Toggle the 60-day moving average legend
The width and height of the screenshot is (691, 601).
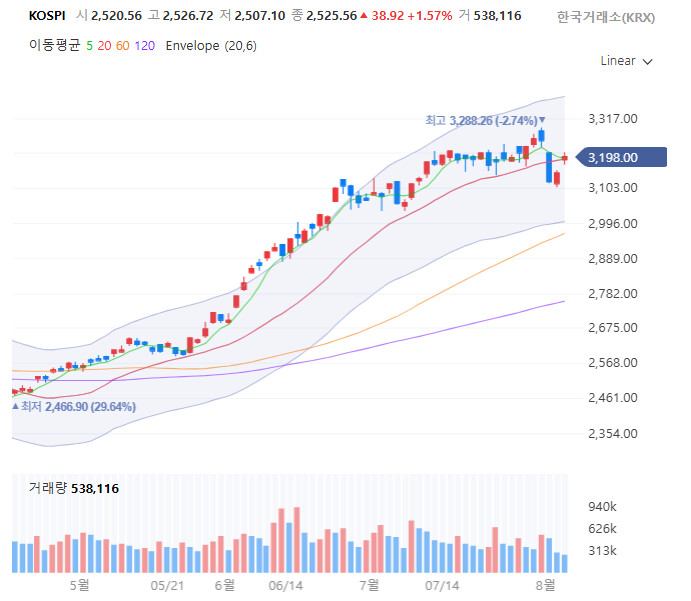pyautogui.click(x=122, y=46)
